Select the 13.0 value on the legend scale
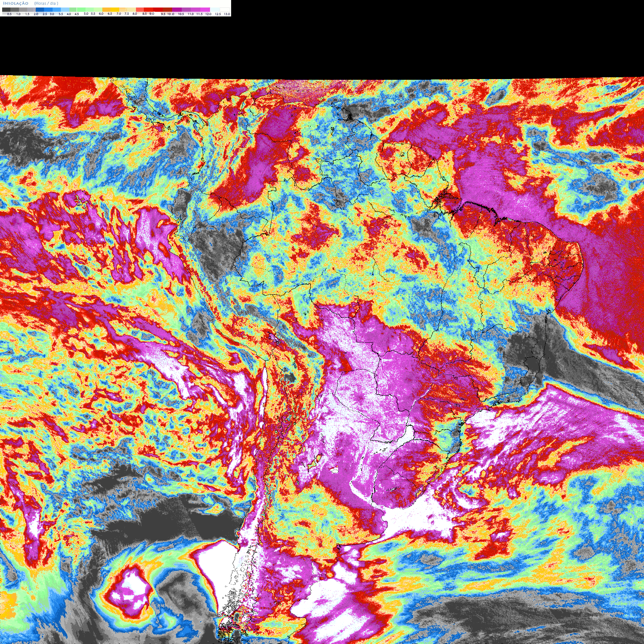 227,14
